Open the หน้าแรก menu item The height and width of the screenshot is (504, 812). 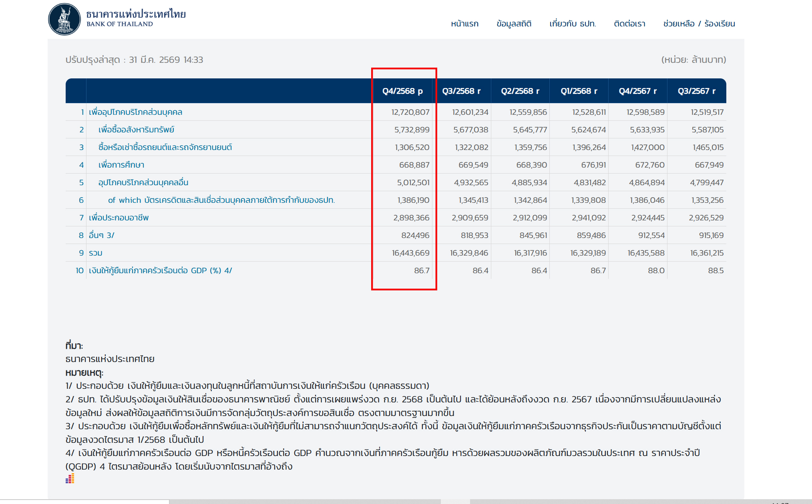[464, 24]
